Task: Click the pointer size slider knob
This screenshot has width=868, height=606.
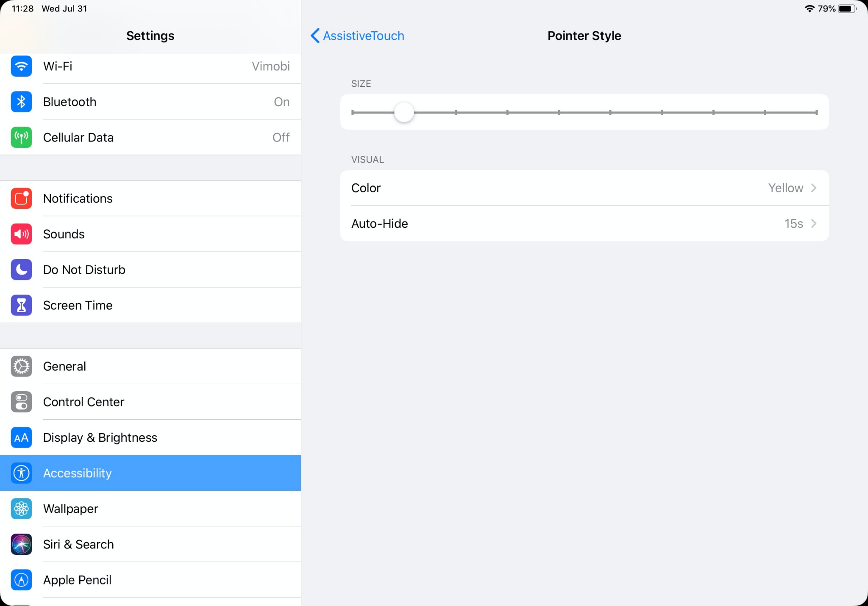Action: tap(404, 112)
